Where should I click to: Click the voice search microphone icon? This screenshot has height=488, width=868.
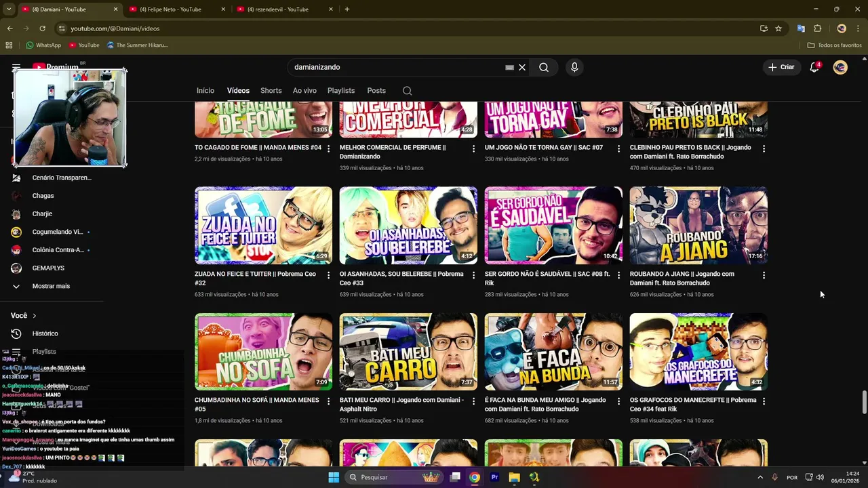[x=574, y=67]
